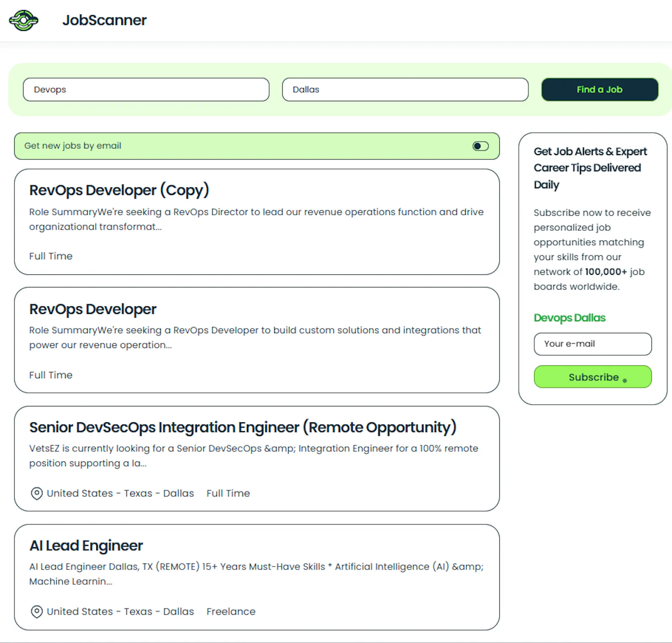Image resolution: width=672 pixels, height=643 pixels.
Task: Click Full Time label on DevSecOps card
Action: [x=228, y=493]
